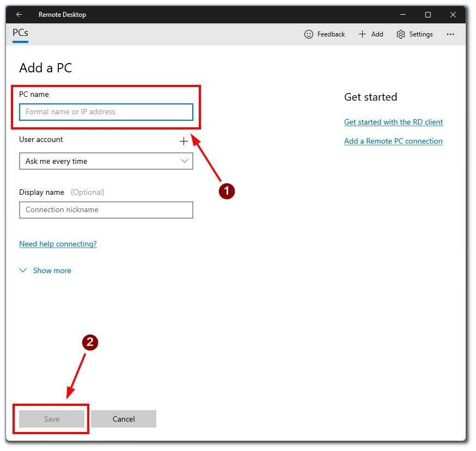Open Settings via the gear icon
Screen dimensions: 476x451
401,34
